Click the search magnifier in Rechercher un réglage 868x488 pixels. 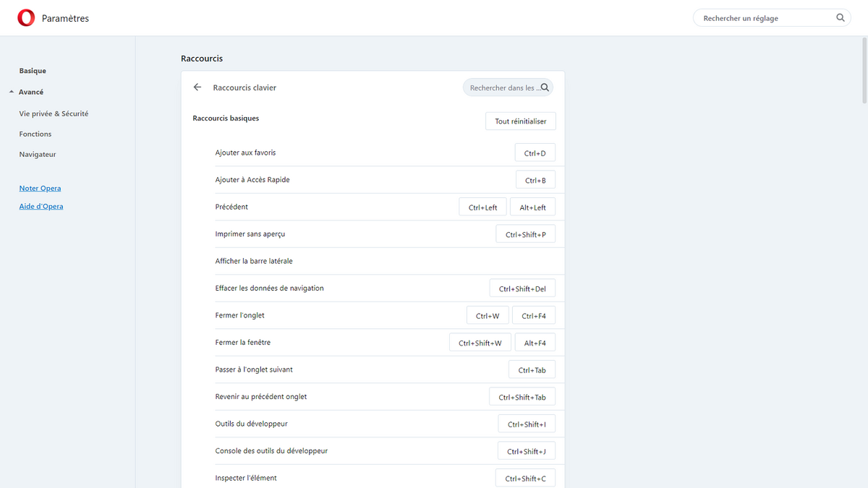coord(841,18)
